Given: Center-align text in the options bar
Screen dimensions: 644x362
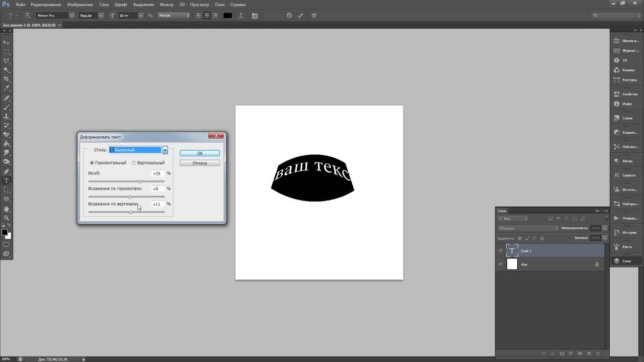Looking at the screenshot, I should click(207, 16).
